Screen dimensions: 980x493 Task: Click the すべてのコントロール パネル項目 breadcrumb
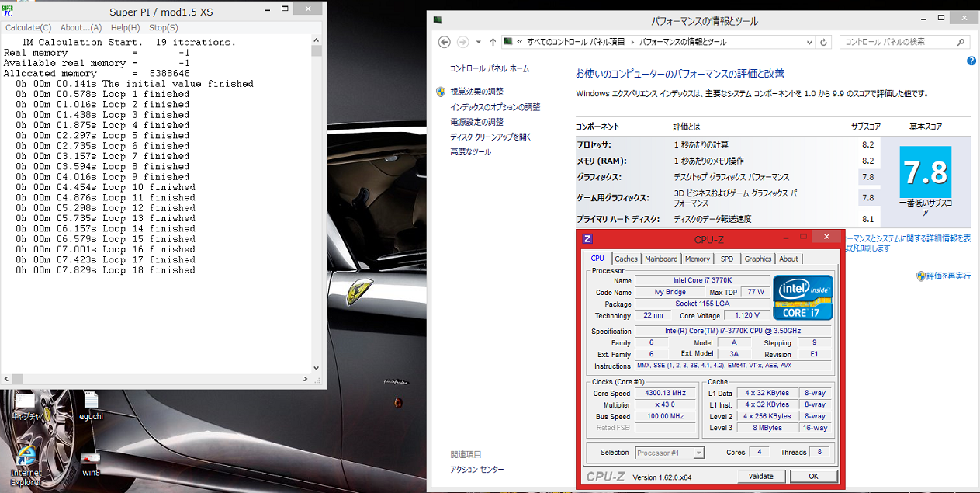click(577, 42)
